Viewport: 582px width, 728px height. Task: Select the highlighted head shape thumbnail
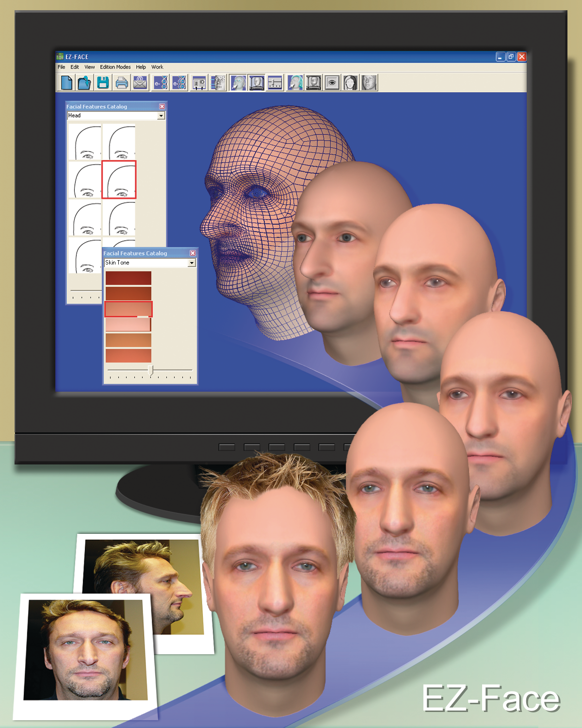tap(119, 179)
